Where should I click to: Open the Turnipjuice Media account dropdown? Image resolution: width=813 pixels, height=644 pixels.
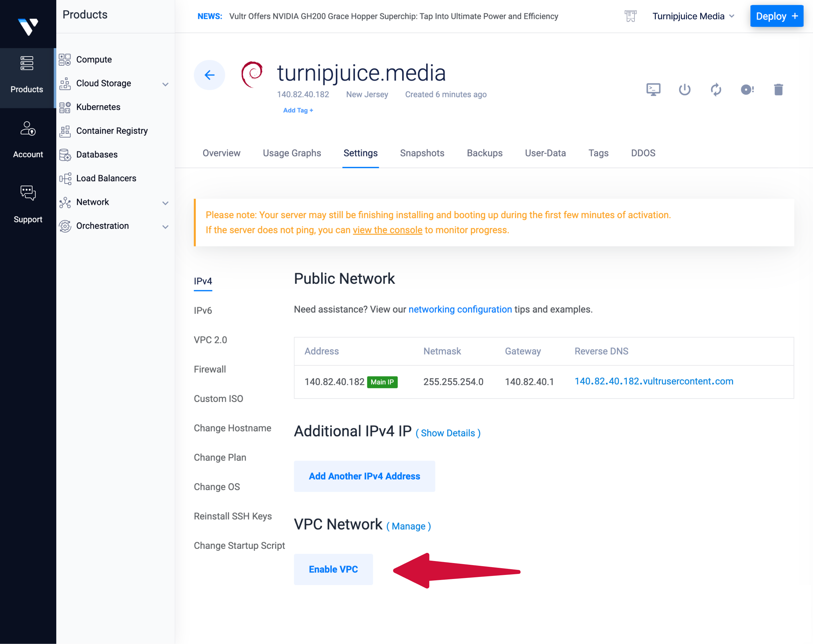pyautogui.click(x=693, y=16)
